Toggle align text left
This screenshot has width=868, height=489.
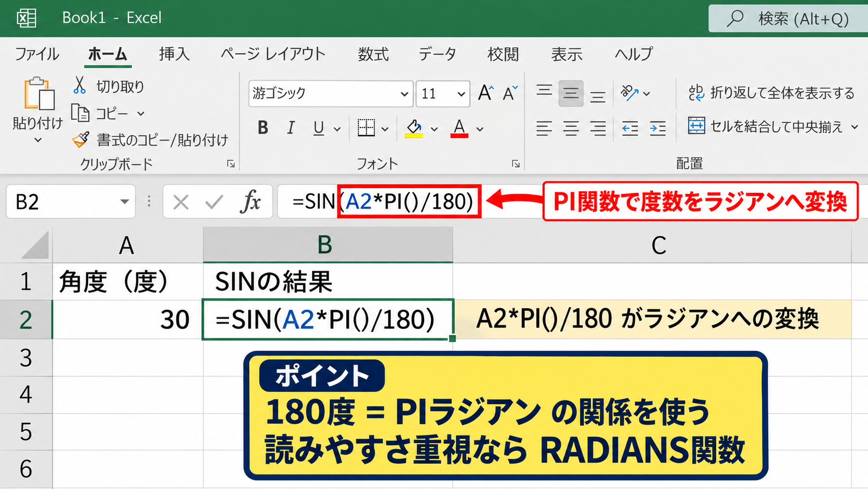[544, 128]
